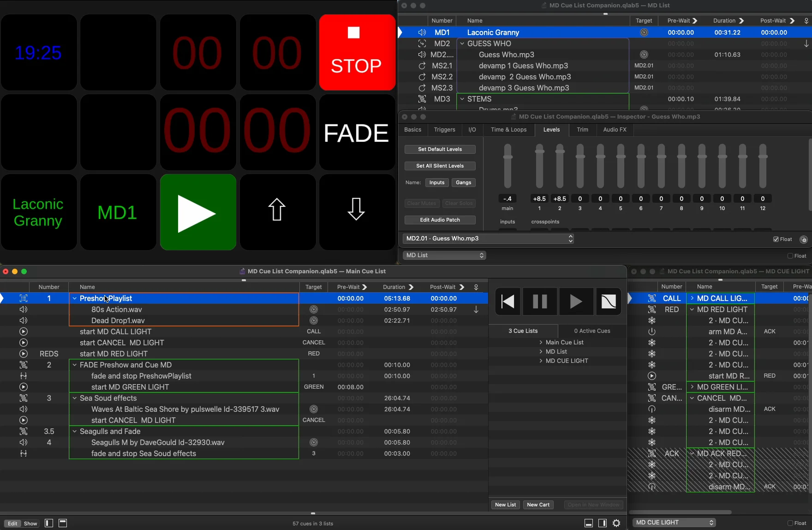Open the MD2.01 Guess Who.mp3 target dropdown

[488, 239]
